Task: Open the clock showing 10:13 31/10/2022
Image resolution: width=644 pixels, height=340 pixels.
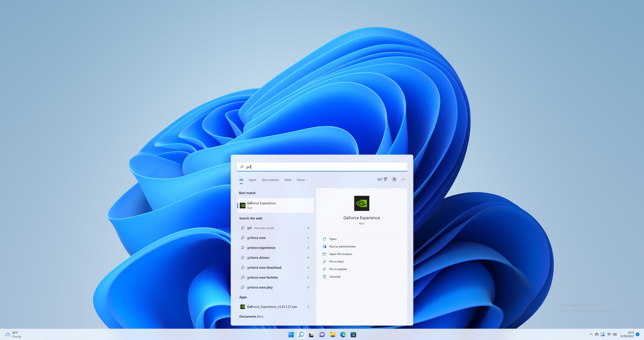Action: (627, 334)
